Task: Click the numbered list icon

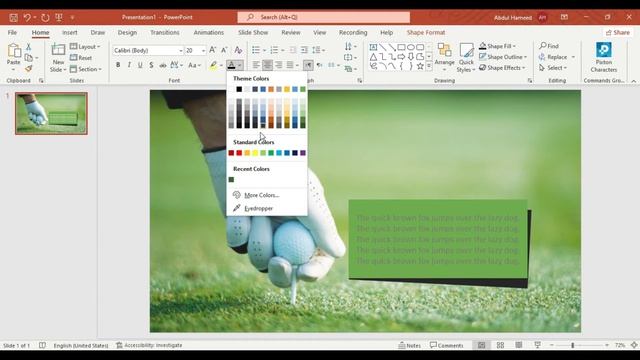Action: (274, 50)
